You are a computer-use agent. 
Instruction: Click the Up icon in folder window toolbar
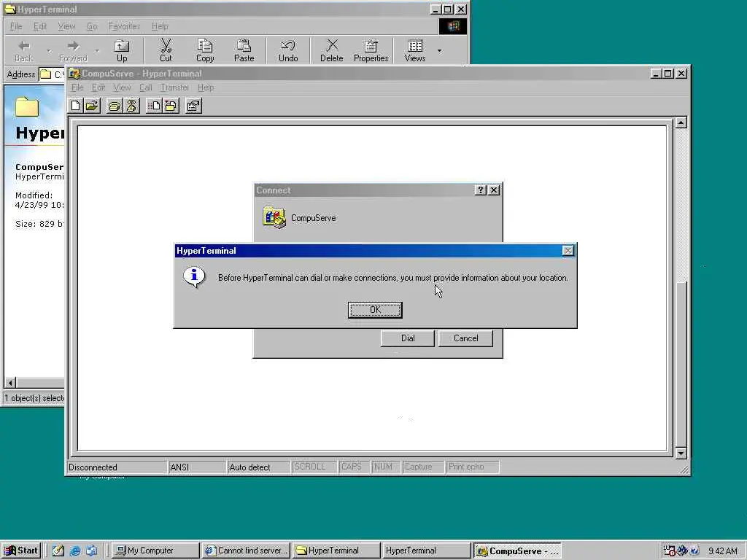[x=122, y=50]
